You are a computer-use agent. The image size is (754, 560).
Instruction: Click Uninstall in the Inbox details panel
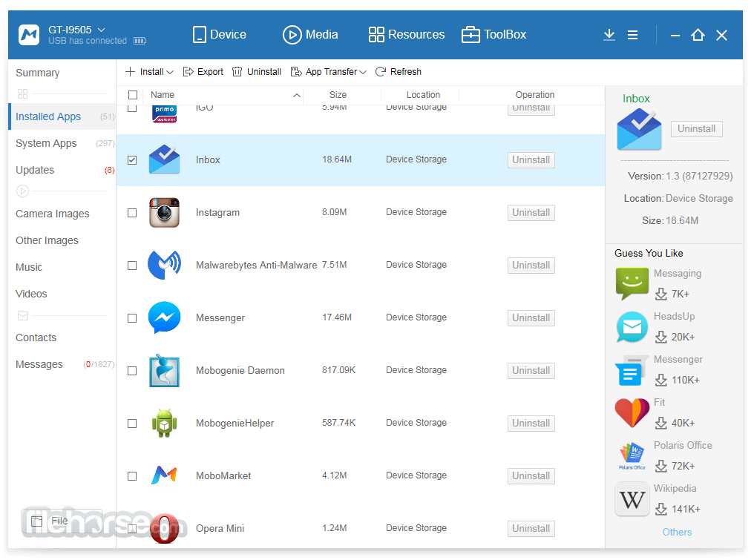696,129
